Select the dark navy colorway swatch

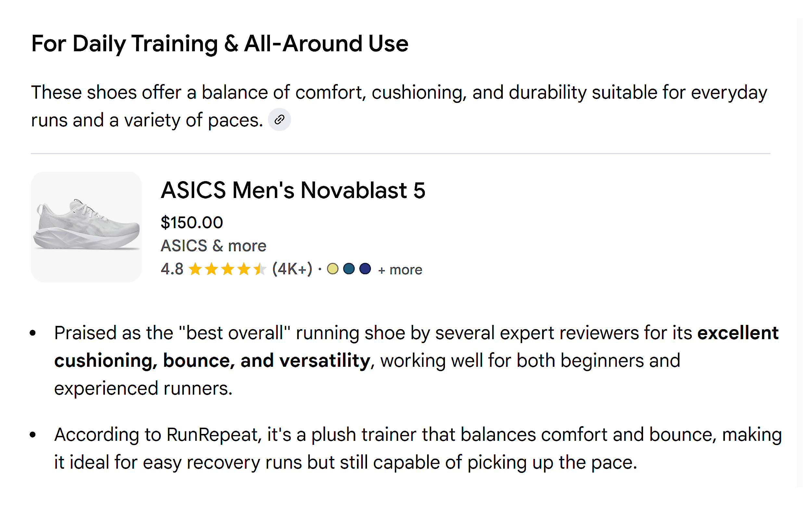tap(365, 268)
